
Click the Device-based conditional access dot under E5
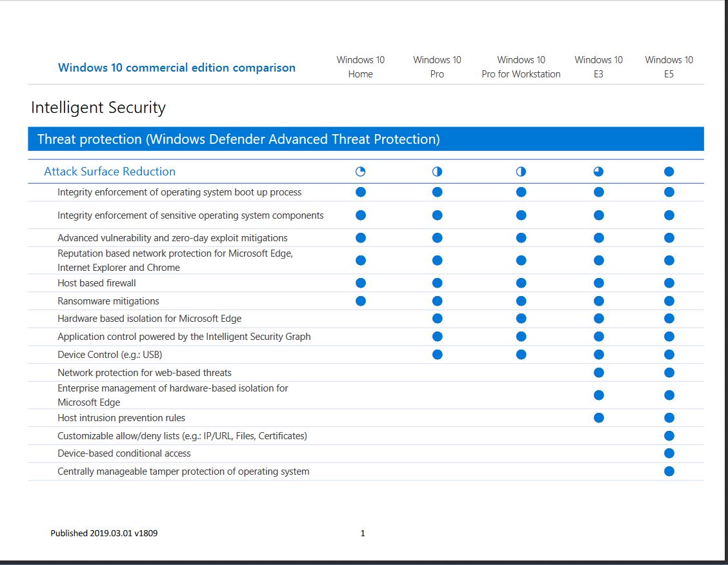coord(669,453)
